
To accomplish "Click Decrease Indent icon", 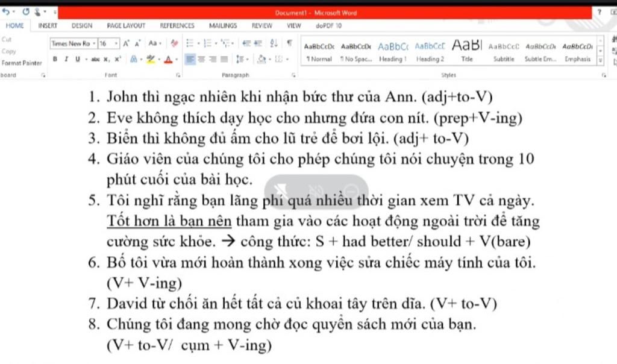I will pyautogui.click(x=246, y=43).
